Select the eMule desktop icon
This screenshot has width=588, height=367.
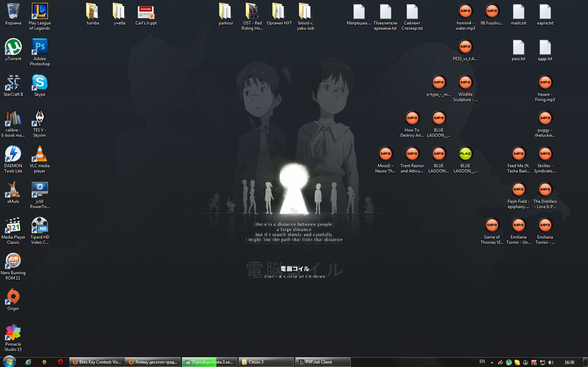[13, 192]
